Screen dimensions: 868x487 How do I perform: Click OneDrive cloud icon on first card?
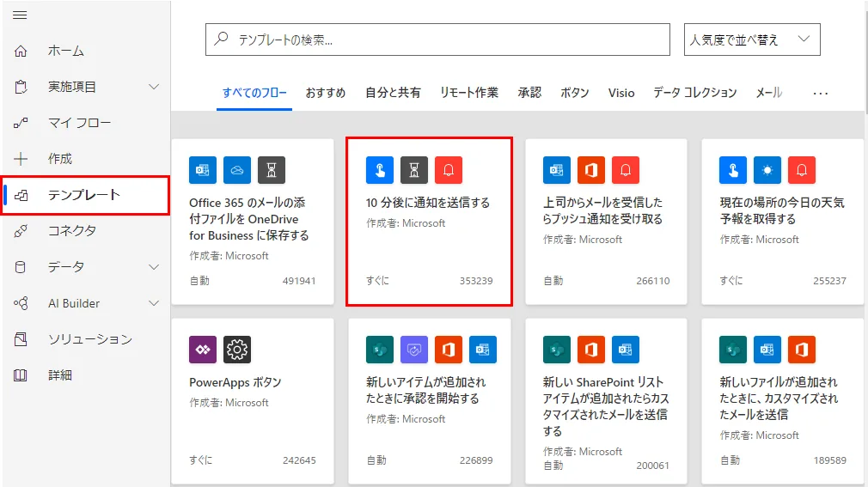click(237, 170)
